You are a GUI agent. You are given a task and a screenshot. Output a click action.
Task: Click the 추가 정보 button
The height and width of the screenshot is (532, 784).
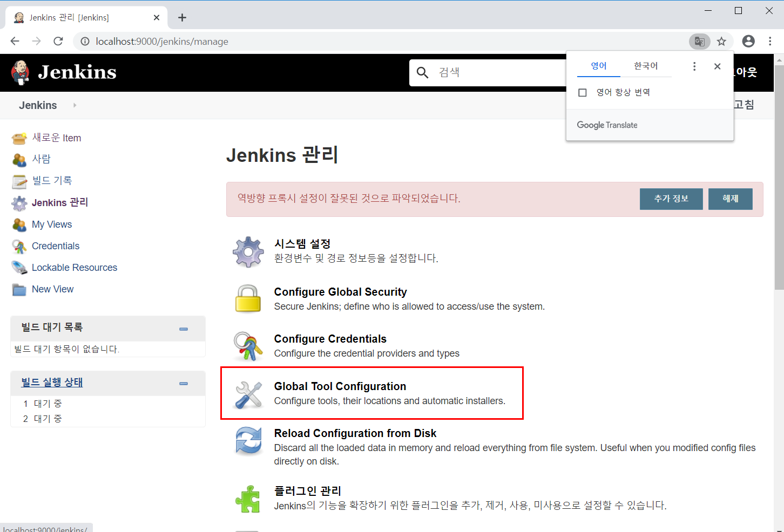click(x=671, y=199)
